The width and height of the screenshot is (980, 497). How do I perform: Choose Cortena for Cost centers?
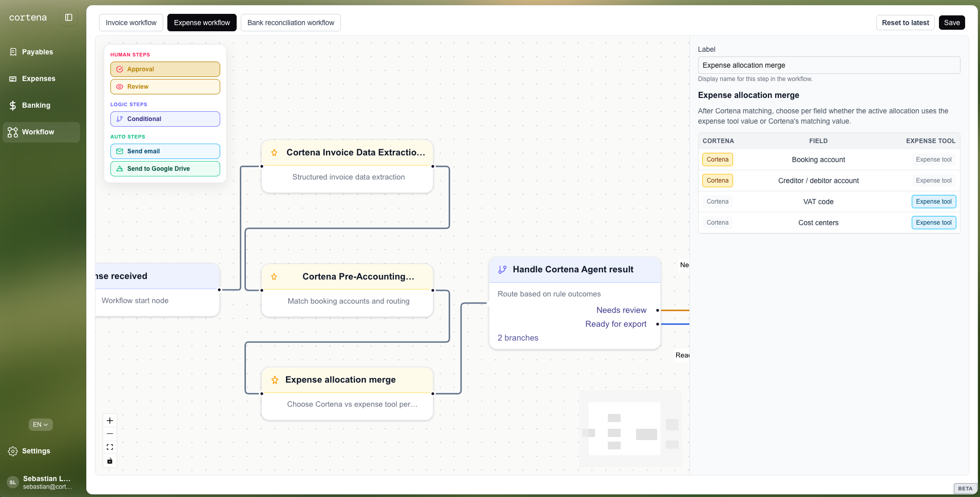click(x=717, y=223)
